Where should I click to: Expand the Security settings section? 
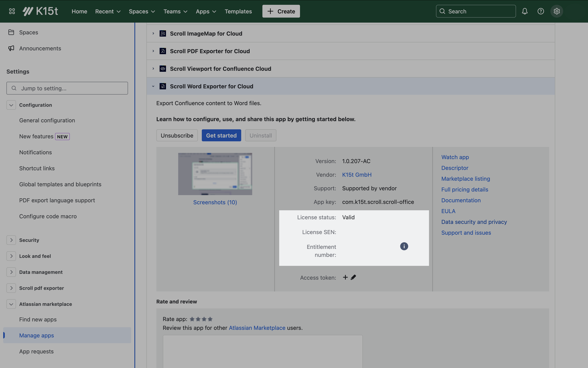pyautogui.click(x=11, y=240)
